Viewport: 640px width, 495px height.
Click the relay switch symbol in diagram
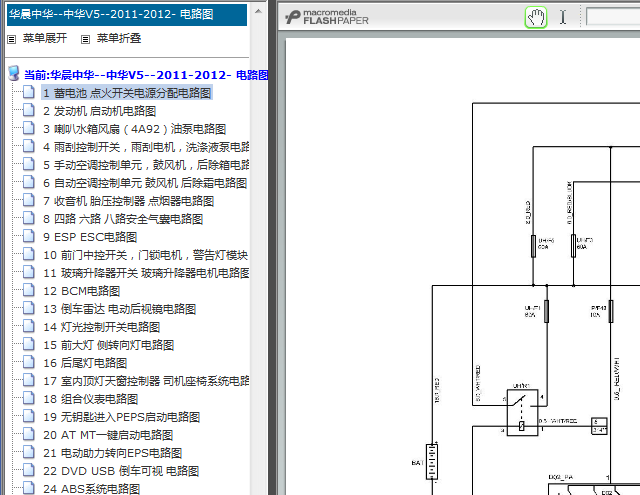(x=522, y=413)
